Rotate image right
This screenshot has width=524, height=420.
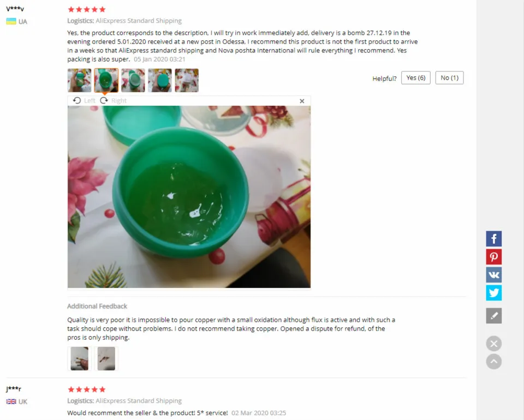coord(114,100)
